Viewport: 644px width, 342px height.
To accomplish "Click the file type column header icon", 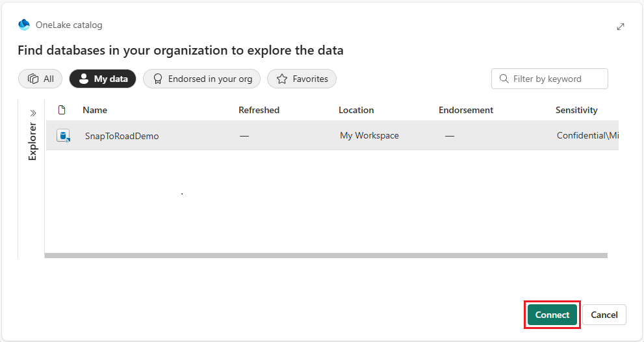I will coord(62,110).
